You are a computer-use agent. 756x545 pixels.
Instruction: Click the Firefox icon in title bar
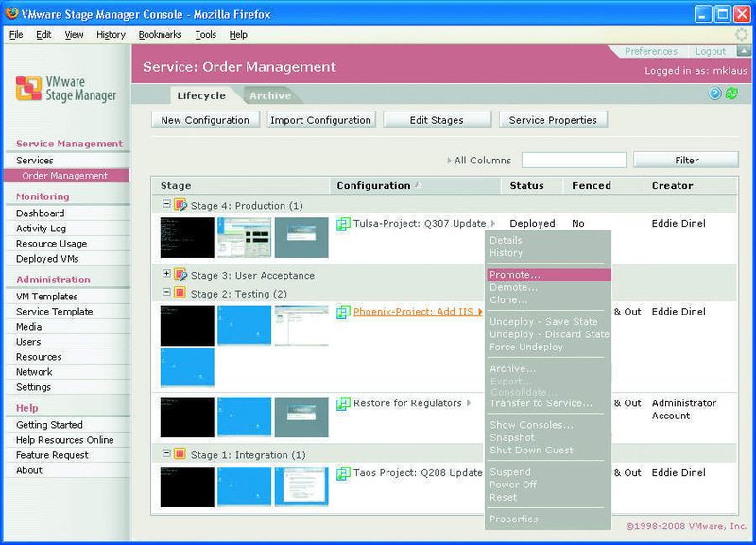coord(11,13)
